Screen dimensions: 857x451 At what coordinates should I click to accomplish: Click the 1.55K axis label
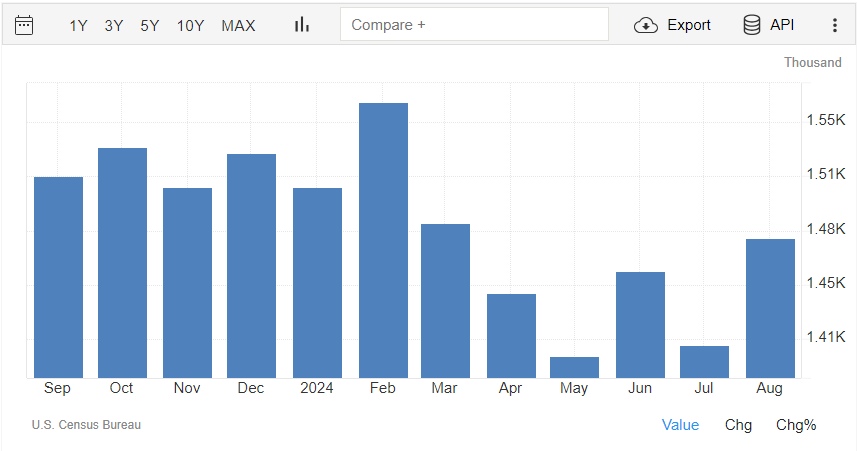[826, 120]
